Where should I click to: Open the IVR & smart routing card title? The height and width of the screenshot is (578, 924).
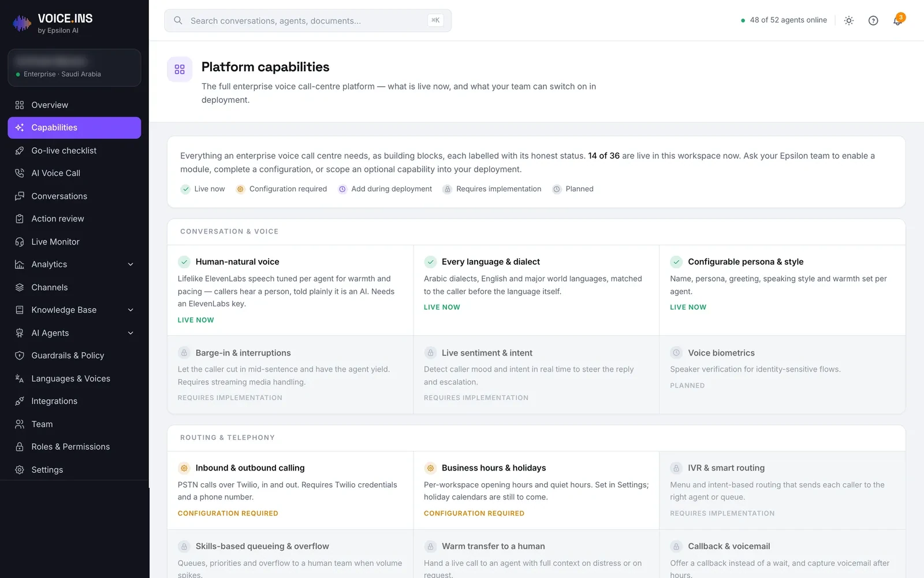(726, 468)
